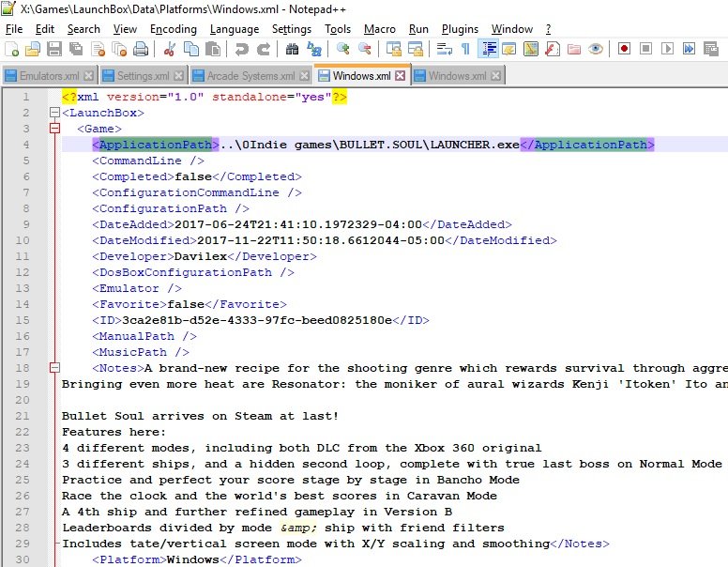Collapse the Game node fold marker
Screen dimensions: 728x567
tap(54, 128)
